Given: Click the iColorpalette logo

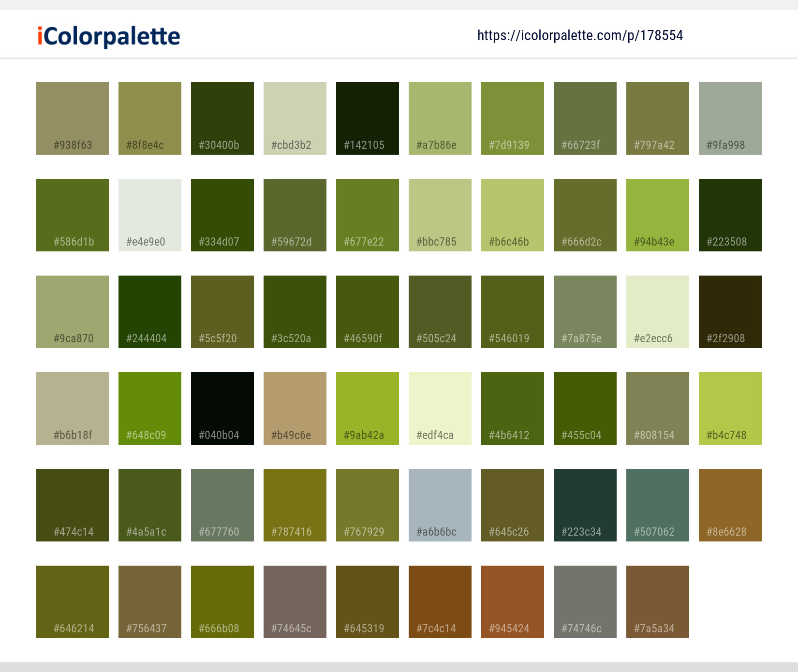Looking at the screenshot, I should click(x=109, y=36).
